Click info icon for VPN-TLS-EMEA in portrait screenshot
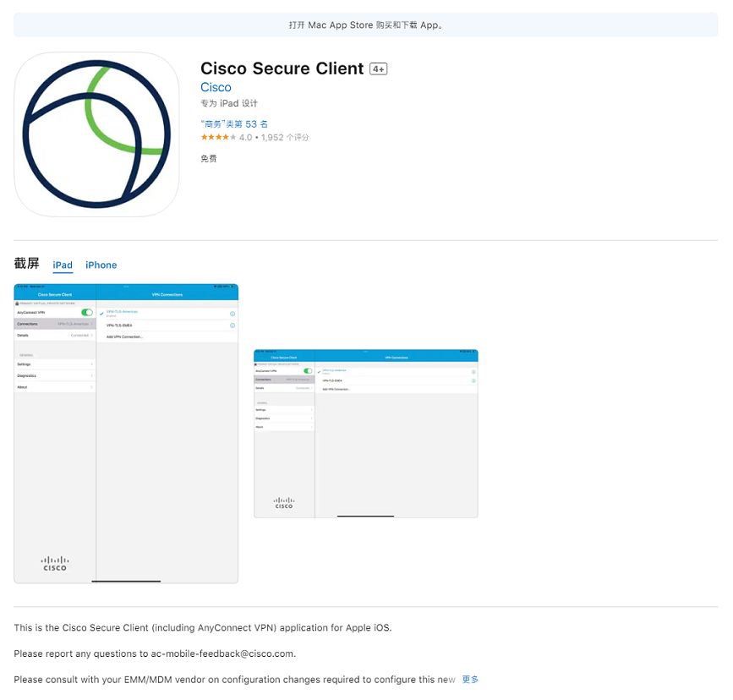733x700 pixels. [232, 325]
